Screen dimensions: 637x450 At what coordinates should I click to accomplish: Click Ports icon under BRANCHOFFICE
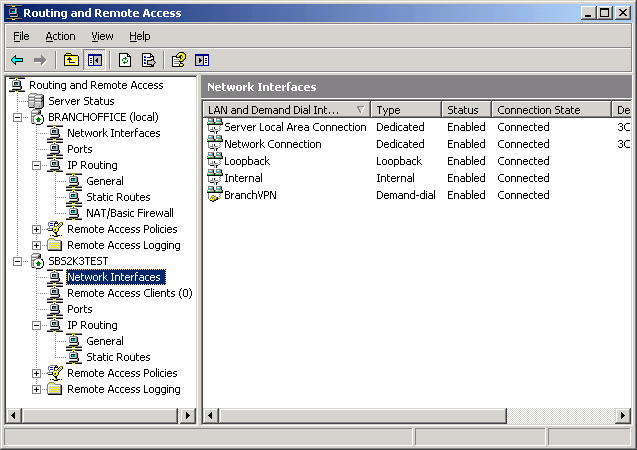(55, 149)
